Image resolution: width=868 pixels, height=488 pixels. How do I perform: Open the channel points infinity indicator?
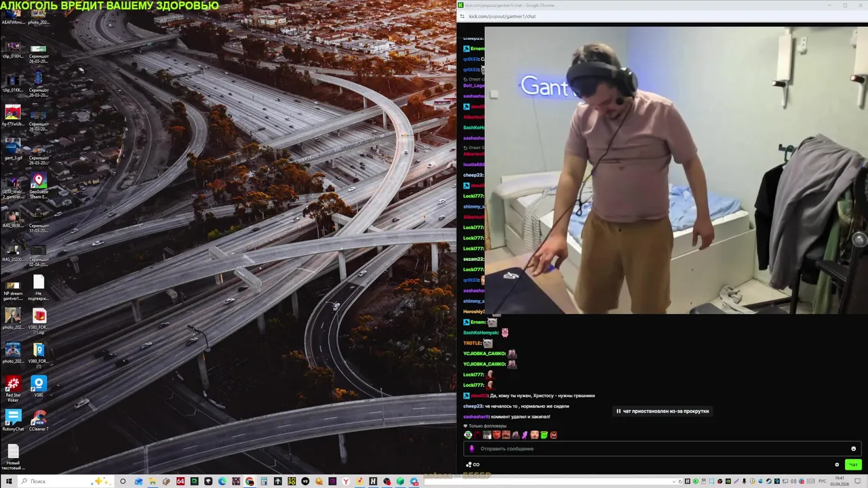click(x=472, y=464)
